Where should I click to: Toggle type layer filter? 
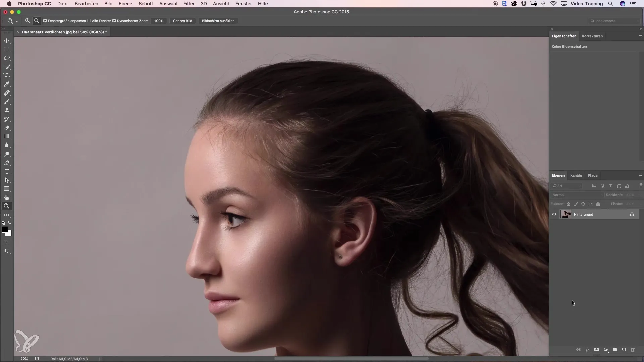610,186
